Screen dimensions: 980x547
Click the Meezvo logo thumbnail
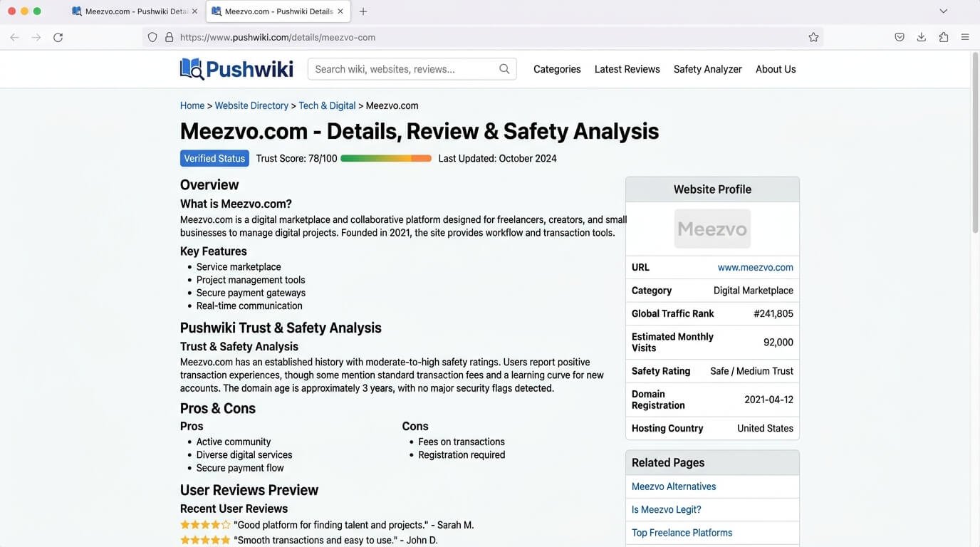tap(712, 229)
